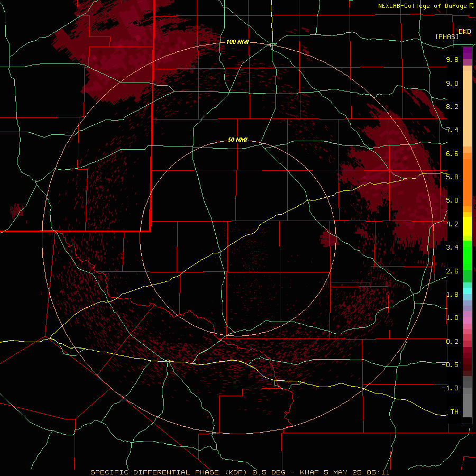This screenshot has width=476, height=476.
Task: Pick the bright green color bar segment
Action: pos(467,255)
